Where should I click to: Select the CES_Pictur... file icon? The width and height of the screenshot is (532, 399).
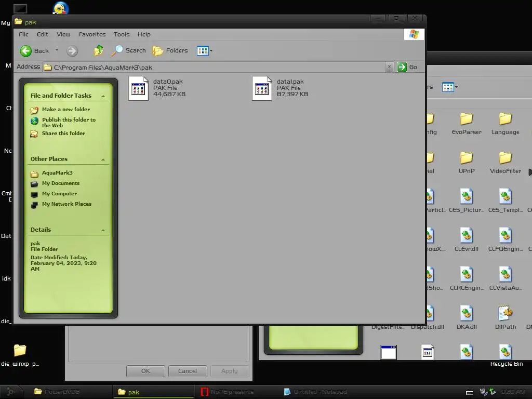(x=467, y=197)
